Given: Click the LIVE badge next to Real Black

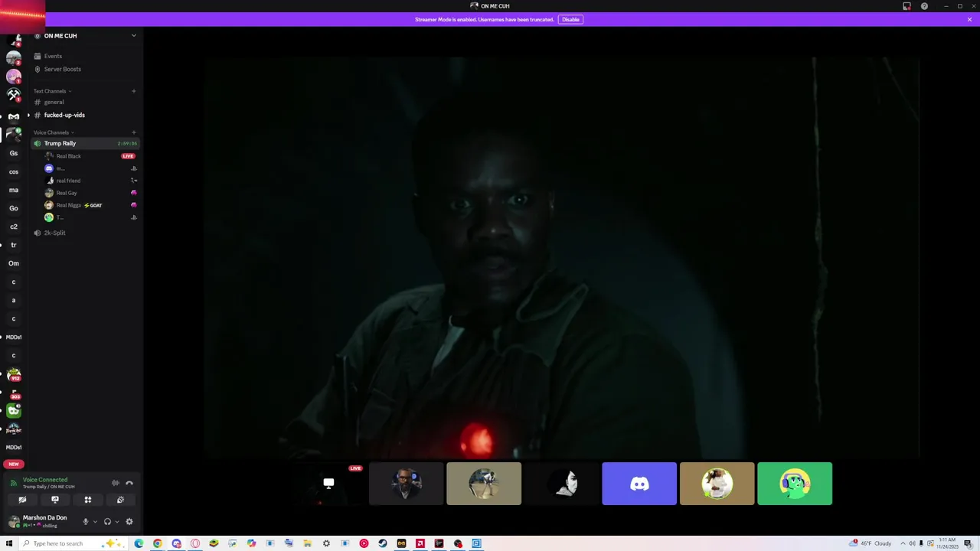Looking at the screenshot, I should click(128, 156).
